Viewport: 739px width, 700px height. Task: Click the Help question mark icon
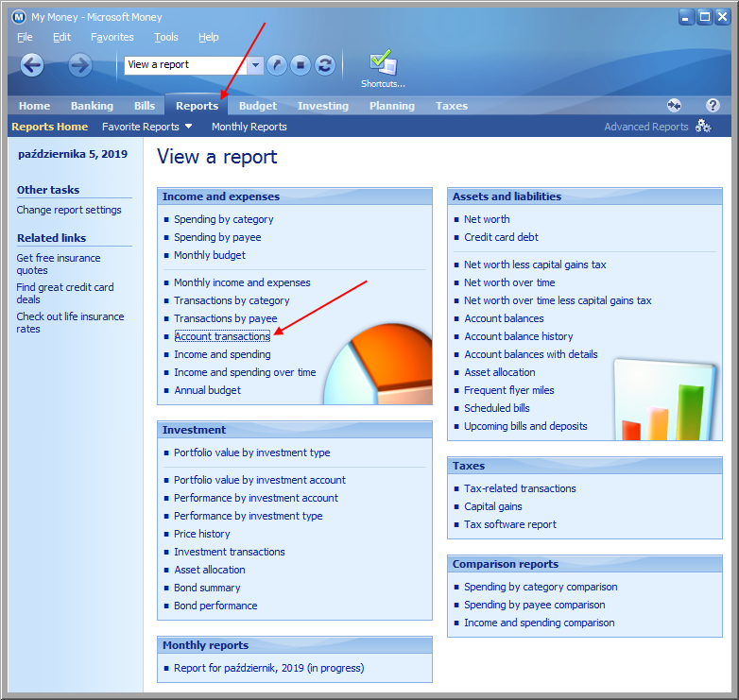click(x=713, y=106)
